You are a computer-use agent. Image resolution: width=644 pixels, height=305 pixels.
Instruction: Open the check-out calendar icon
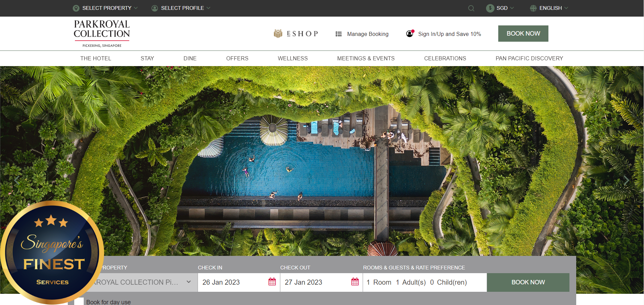355,282
